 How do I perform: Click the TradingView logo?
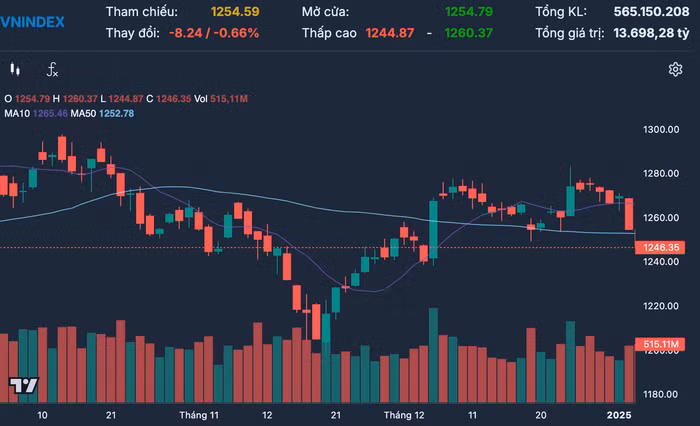click(23, 385)
